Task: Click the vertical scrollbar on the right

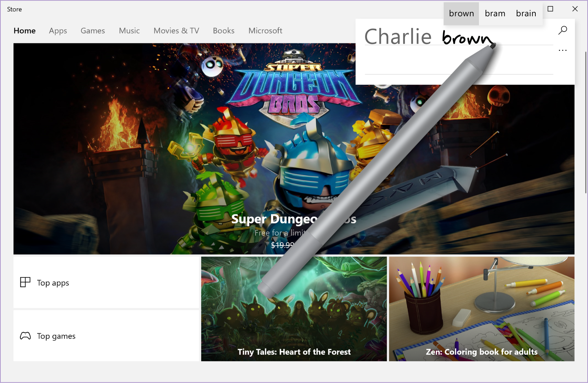Action: [x=586, y=123]
